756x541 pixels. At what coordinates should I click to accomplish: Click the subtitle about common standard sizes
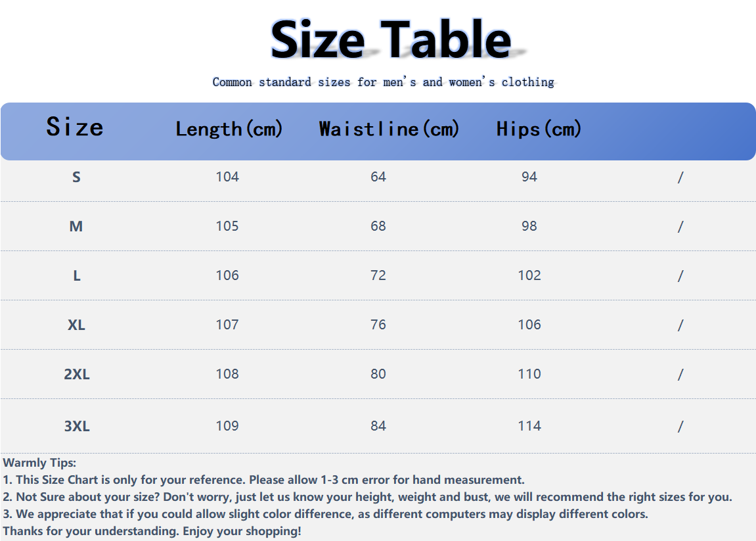[x=384, y=82]
